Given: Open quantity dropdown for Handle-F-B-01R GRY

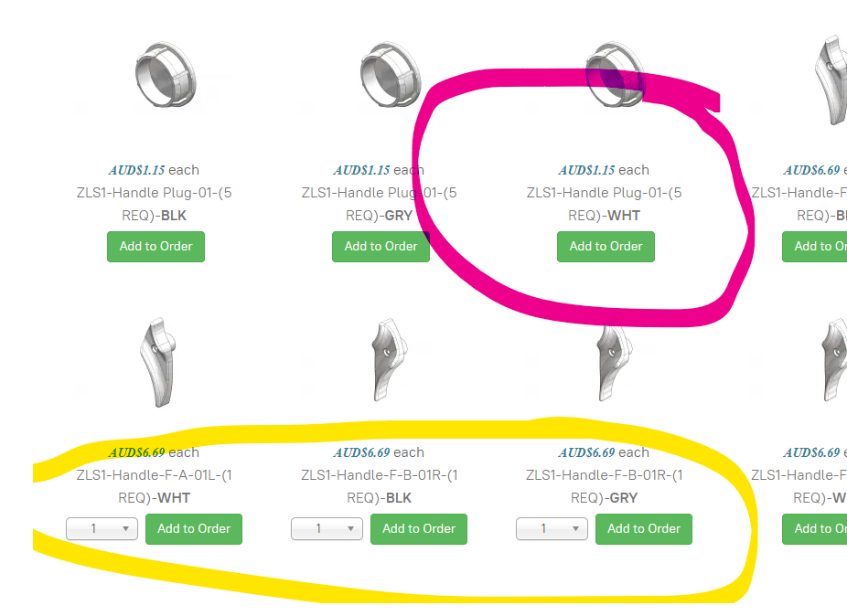Looking at the screenshot, I should pos(552,529).
